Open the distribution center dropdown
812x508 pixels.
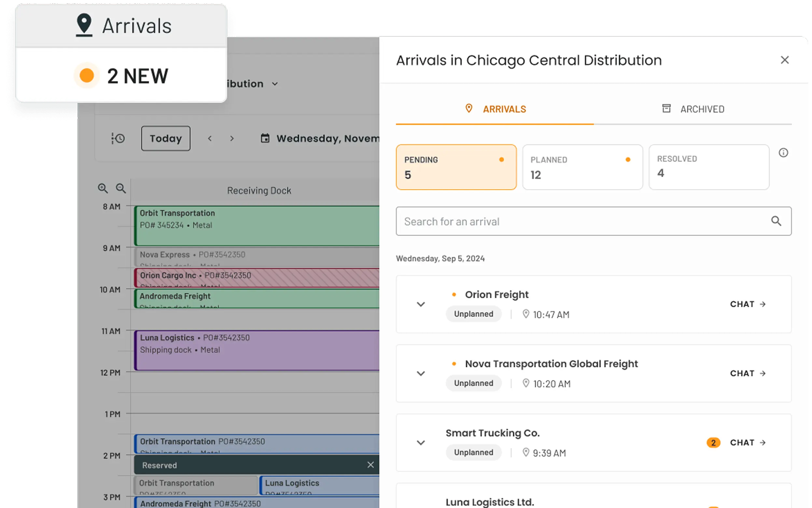275,84
